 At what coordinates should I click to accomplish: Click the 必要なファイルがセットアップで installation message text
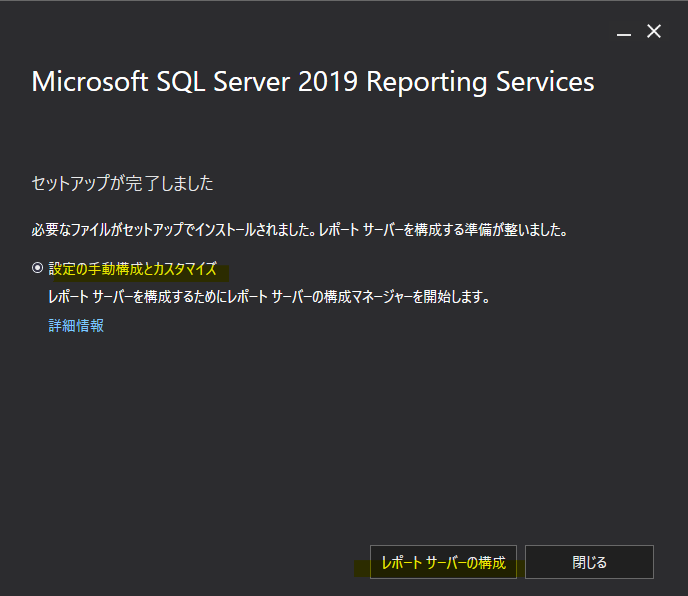(300, 230)
